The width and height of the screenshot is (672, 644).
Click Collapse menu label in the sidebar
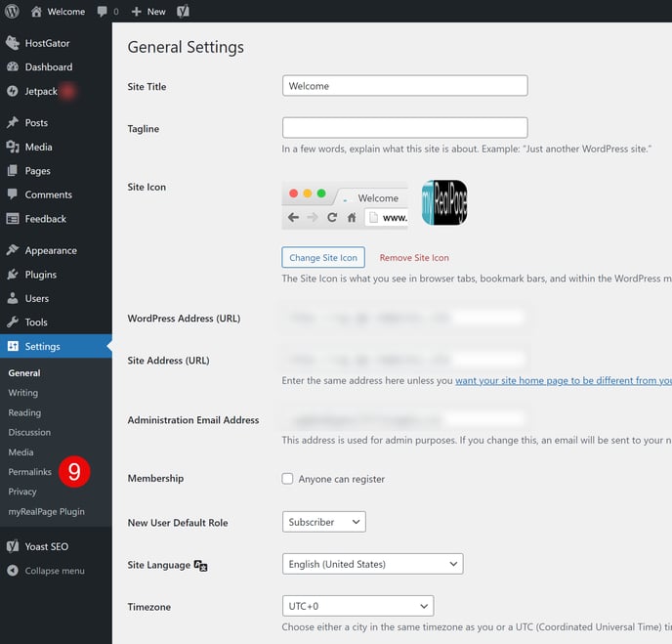coord(55,571)
